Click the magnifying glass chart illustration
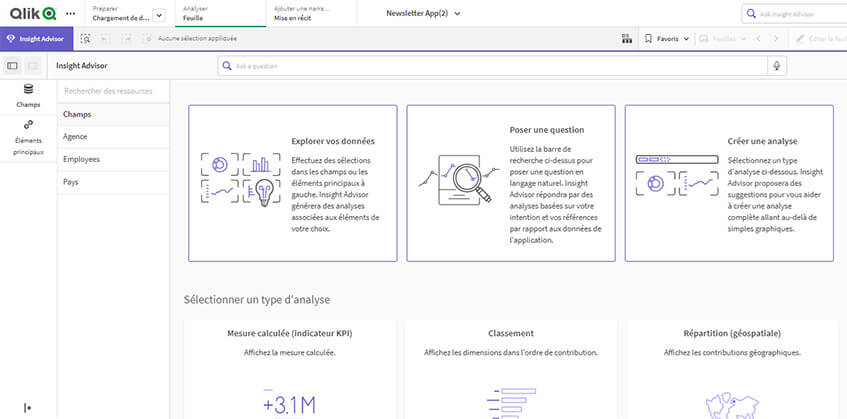Viewport: 847px width, 419px height. click(x=459, y=181)
